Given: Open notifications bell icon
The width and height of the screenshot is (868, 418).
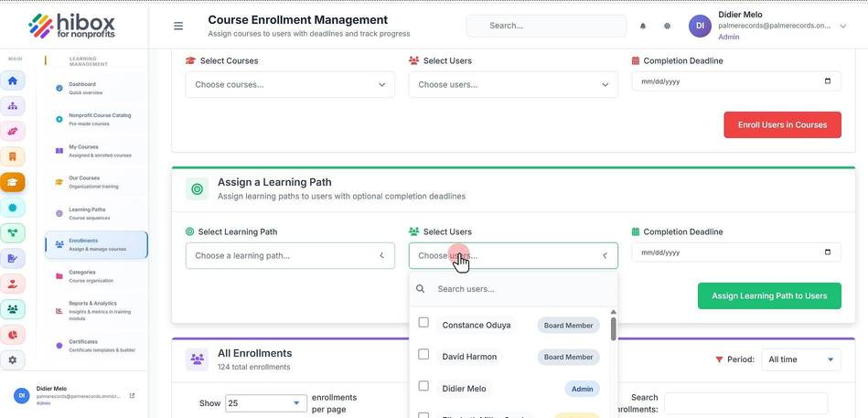Looking at the screenshot, I should coord(643,26).
